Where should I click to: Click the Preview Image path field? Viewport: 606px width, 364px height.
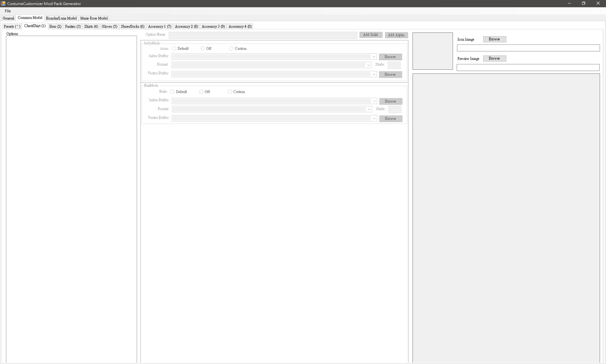click(x=528, y=67)
